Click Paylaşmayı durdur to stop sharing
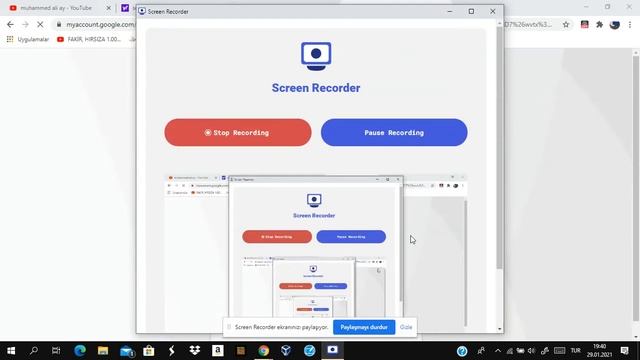Viewport: 640px width, 360px height. point(364,327)
